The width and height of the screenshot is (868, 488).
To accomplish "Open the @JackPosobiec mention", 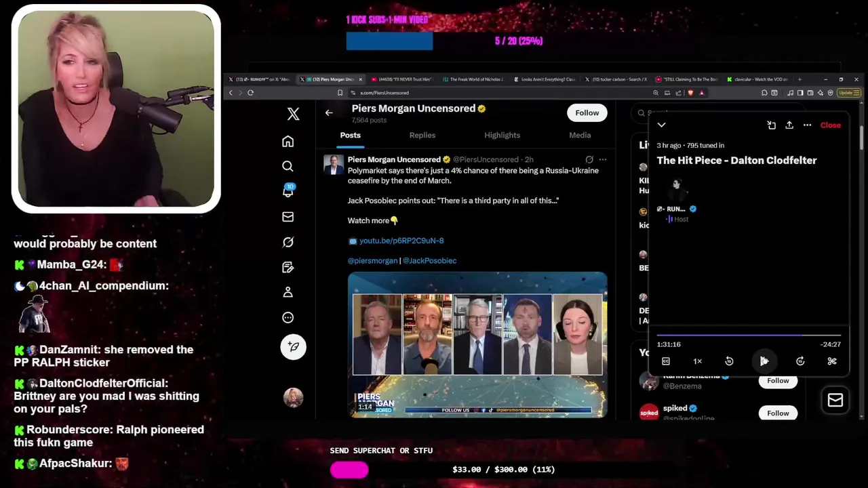I will point(429,260).
